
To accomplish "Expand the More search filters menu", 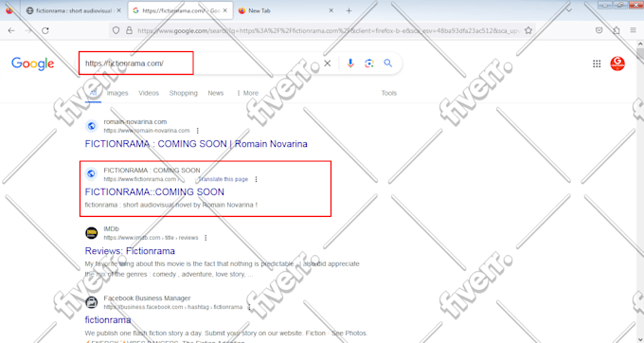I will click(248, 93).
